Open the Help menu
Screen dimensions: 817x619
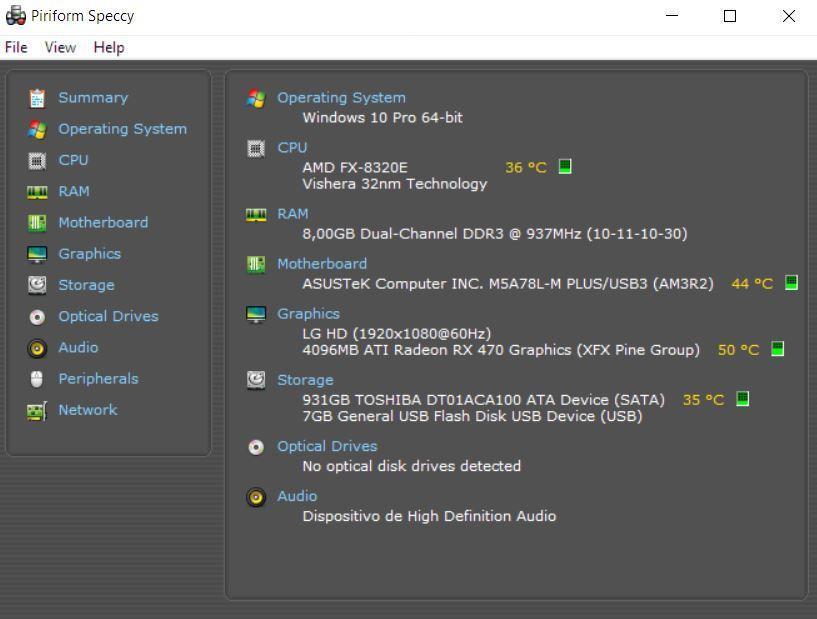click(x=109, y=47)
